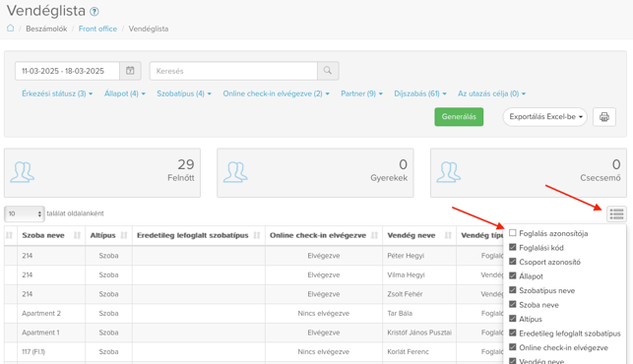Follow the Front office breadcrumb link

[x=97, y=29]
